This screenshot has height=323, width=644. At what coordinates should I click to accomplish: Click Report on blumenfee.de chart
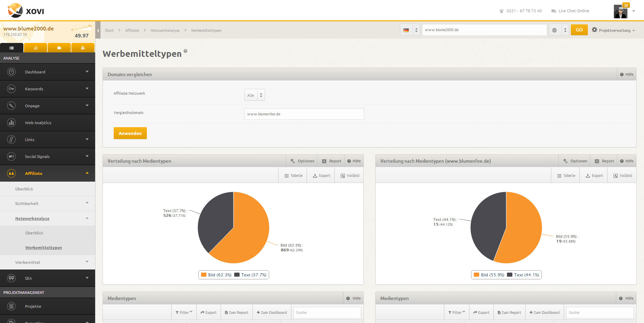click(x=604, y=161)
